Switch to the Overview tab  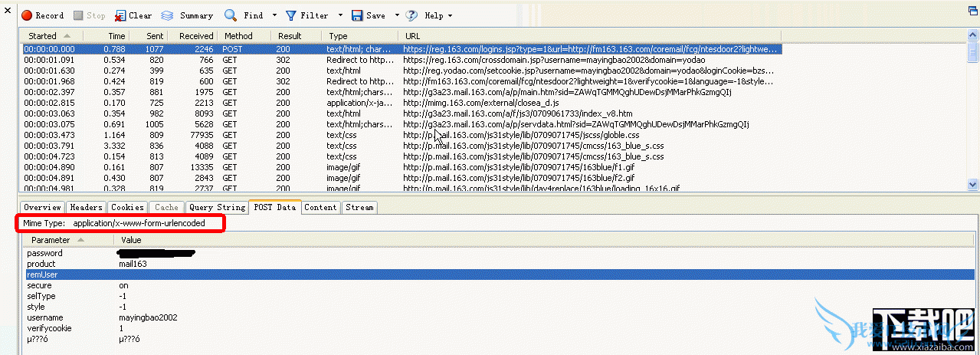pos(42,207)
